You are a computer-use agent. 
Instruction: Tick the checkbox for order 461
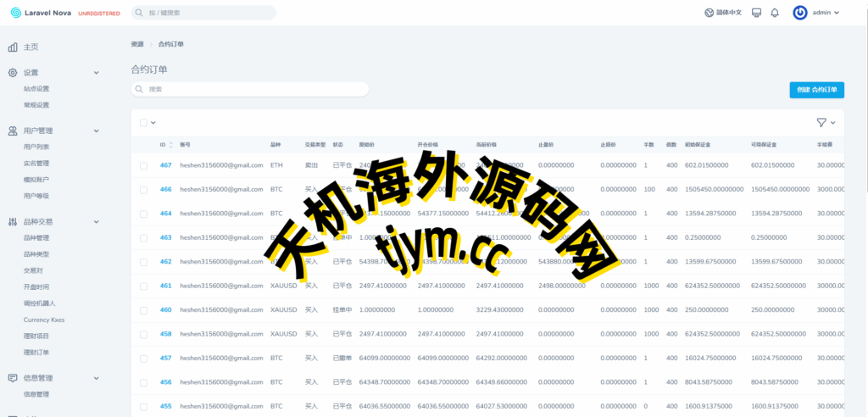144,286
